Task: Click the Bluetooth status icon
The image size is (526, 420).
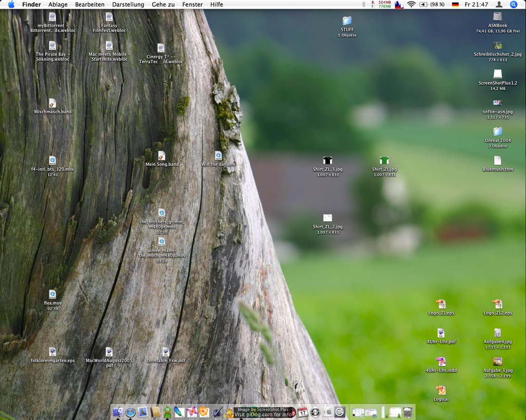Action: [x=364, y=5]
